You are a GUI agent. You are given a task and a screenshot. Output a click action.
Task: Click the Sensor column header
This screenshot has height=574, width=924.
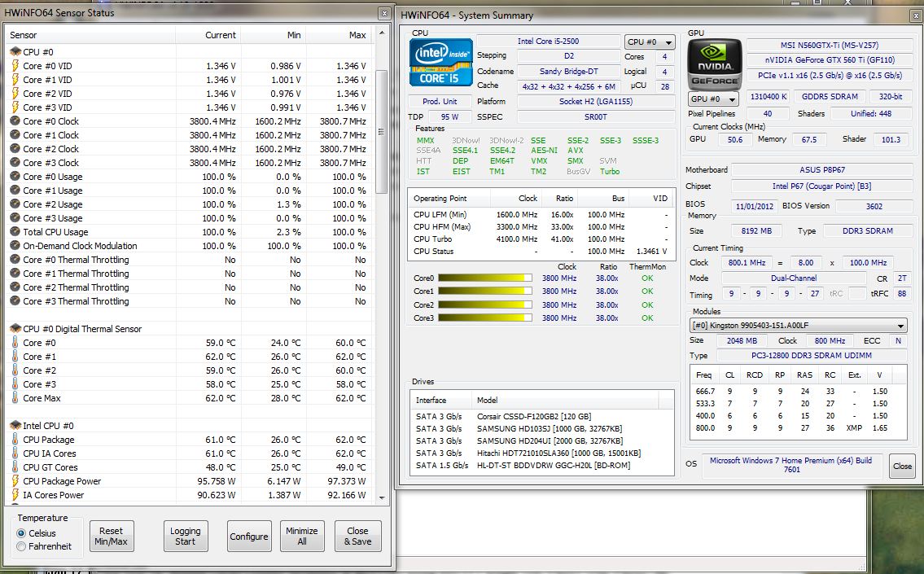[90, 35]
